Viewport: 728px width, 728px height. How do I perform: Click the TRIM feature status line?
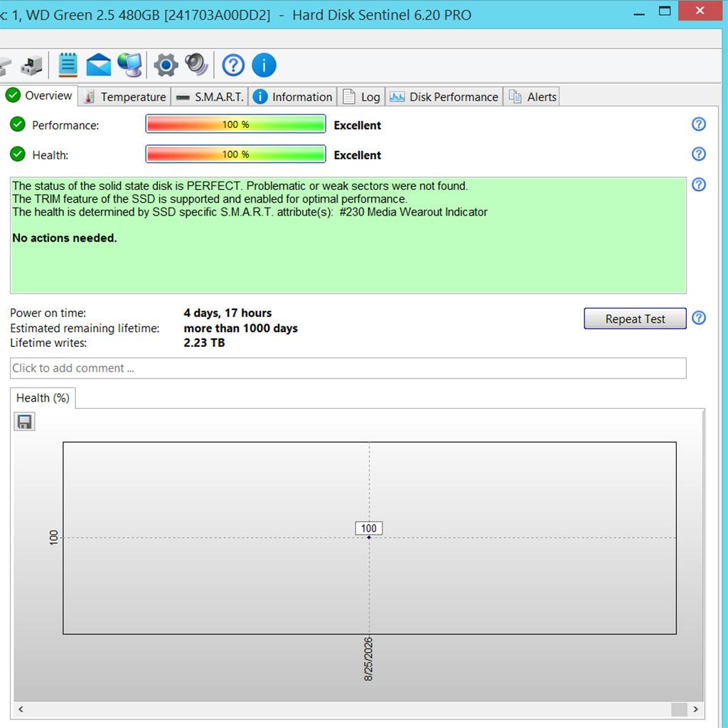(x=210, y=199)
